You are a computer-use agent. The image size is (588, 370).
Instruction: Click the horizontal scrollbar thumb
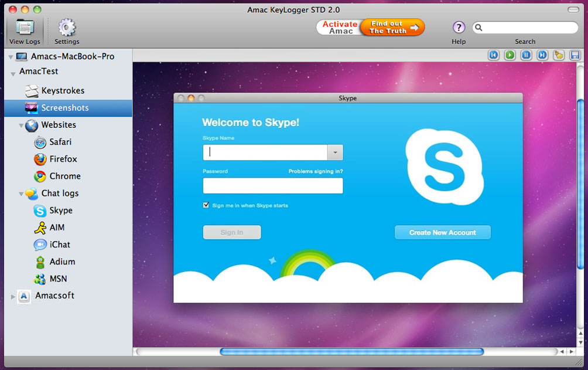352,352
